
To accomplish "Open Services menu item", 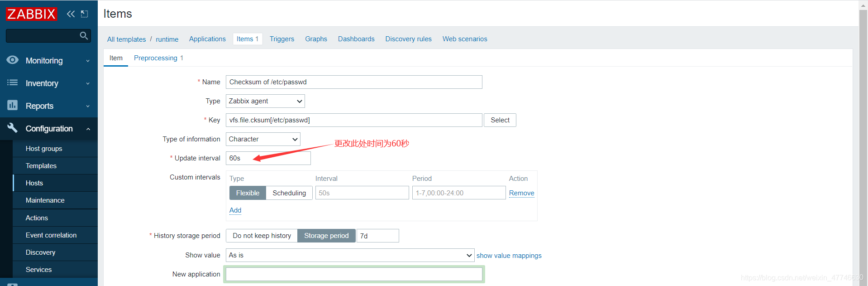I will (x=55, y=270).
